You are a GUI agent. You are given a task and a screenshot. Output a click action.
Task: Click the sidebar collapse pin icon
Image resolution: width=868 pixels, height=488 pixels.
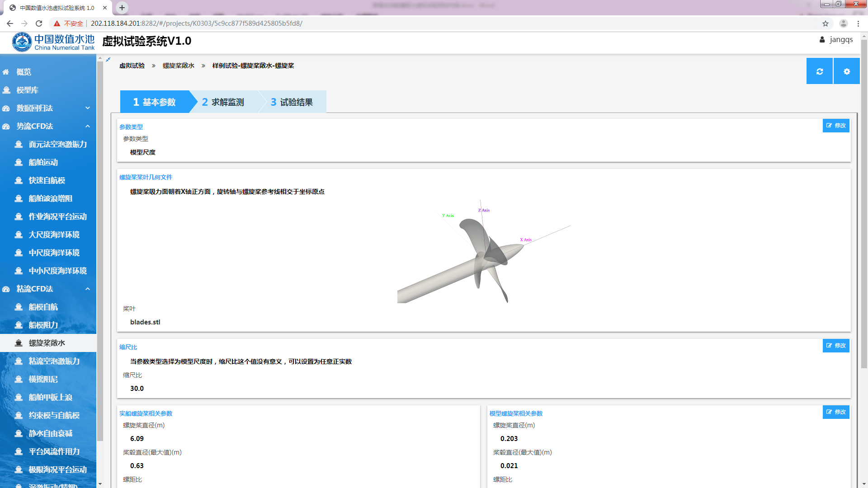108,59
